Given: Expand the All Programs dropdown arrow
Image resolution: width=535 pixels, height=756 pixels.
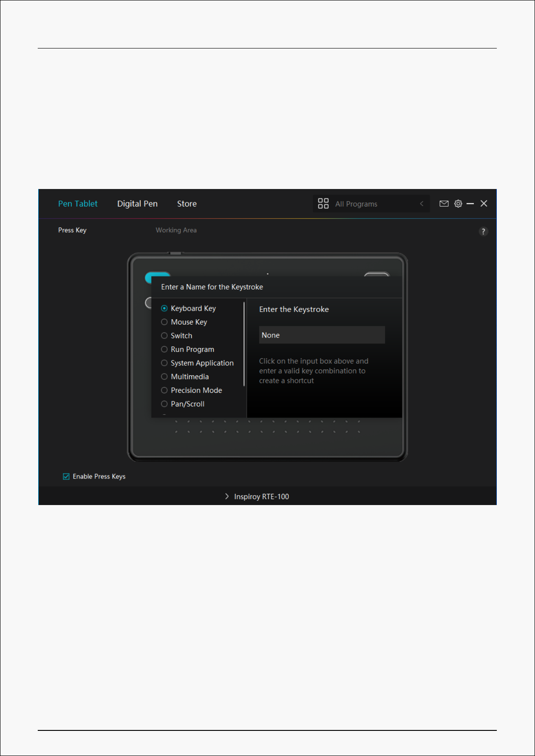Looking at the screenshot, I should [421, 204].
